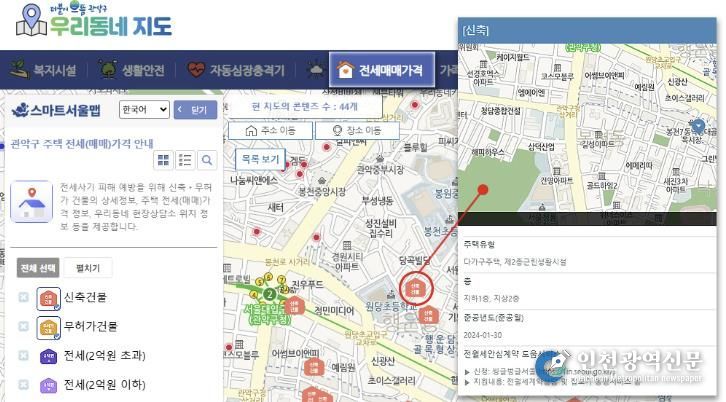Click the circled 신축건물 map marker
The height and width of the screenshot is (402, 726).
(x=417, y=289)
